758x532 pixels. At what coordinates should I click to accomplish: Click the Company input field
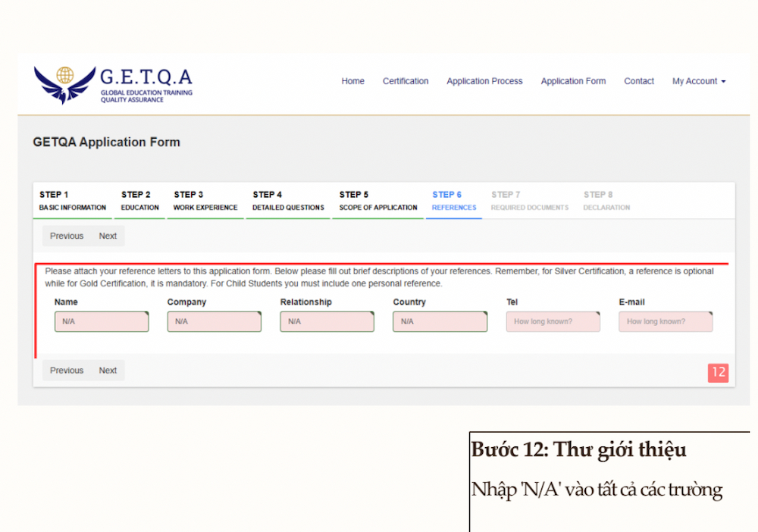(x=215, y=321)
